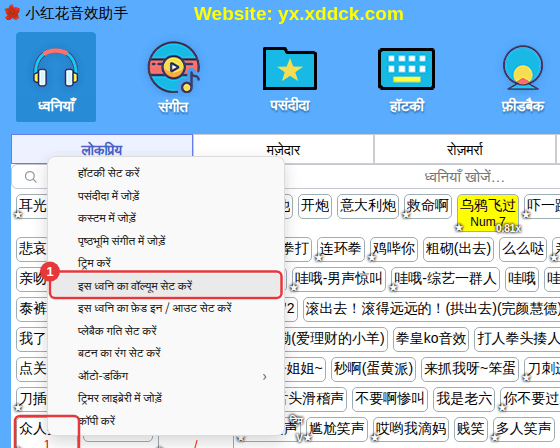Play the 多人笑声 sound
Screen dimensions: 560x448
click(x=523, y=429)
